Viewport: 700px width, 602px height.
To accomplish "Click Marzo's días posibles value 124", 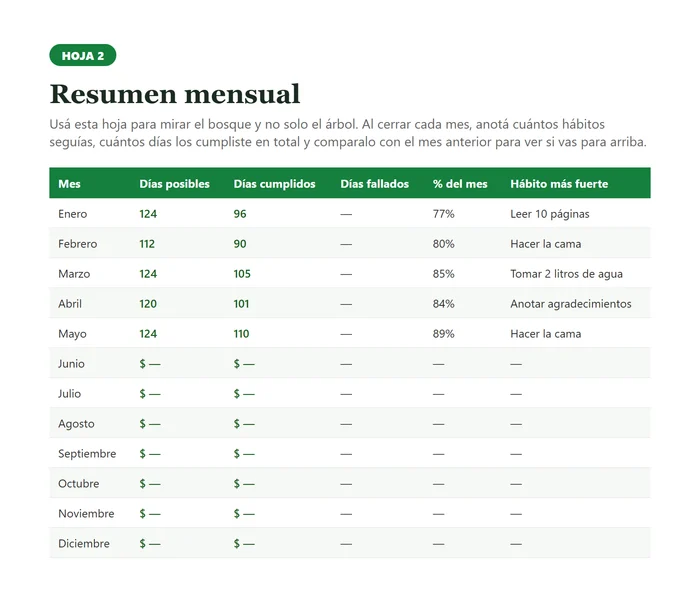I will click(148, 273).
